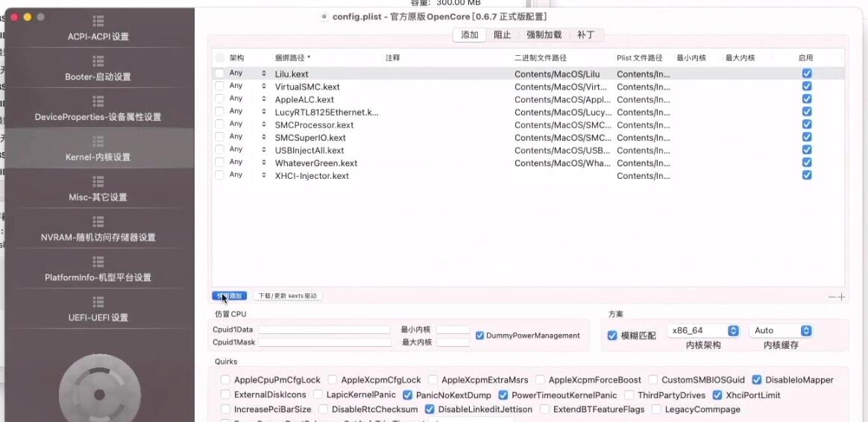Open the Any arch stepper for VirtualSMC.kext
Screen dimensions: 868x422
[x=263, y=86]
